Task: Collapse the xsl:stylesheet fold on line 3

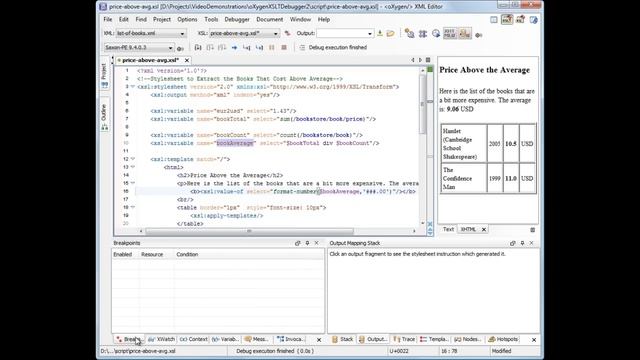Action: [133, 87]
